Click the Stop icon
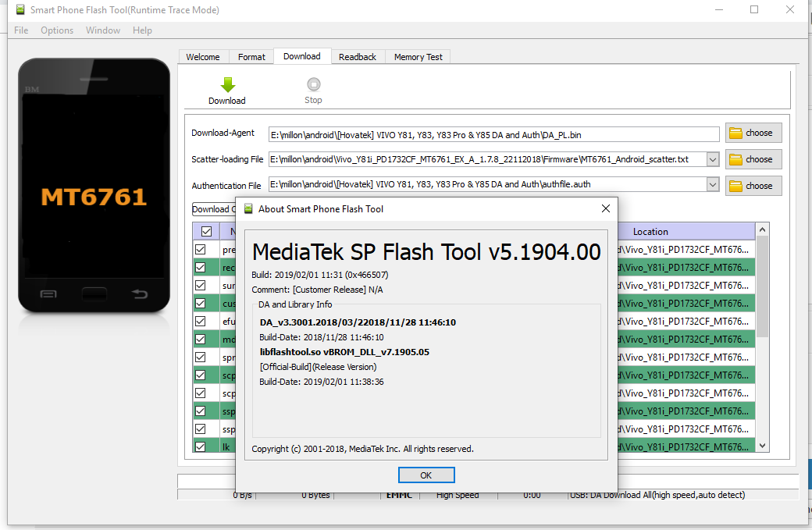 click(313, 84)
